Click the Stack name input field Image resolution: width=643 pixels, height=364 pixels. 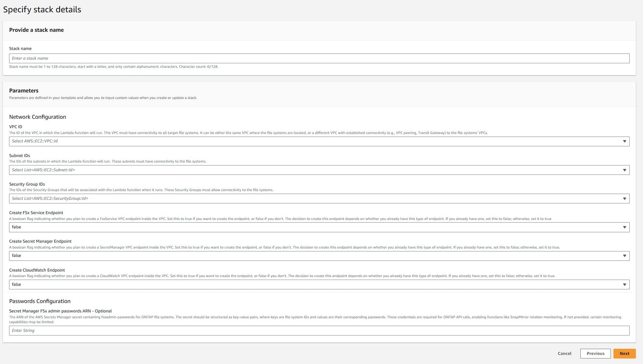319,58
